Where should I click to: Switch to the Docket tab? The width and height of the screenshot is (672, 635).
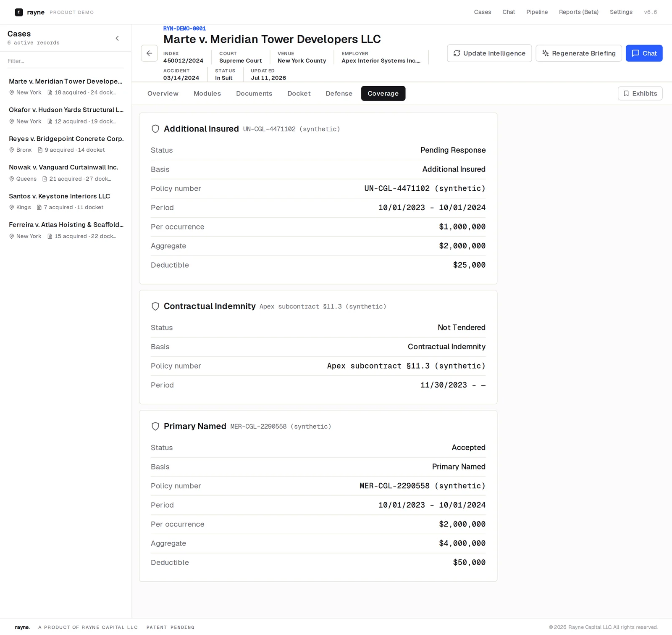[x=299, y=93]
